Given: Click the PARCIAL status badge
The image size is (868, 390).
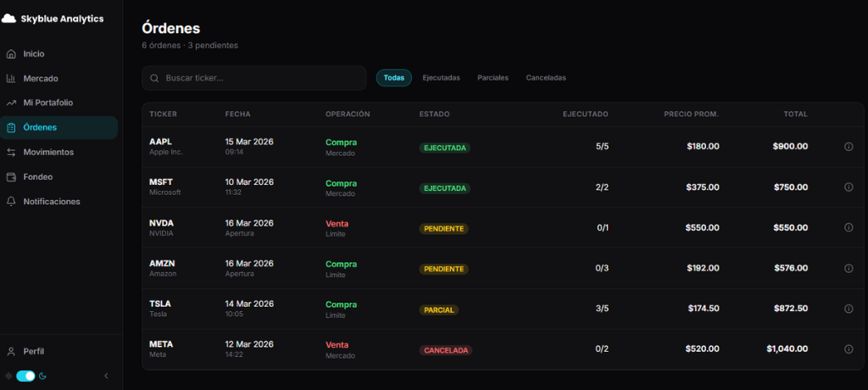Looking at the screenshot, I should [439, 310].
